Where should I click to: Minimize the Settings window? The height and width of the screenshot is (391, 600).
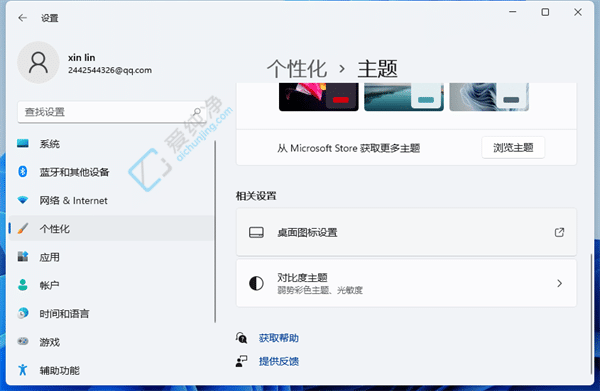coord(513,12)
